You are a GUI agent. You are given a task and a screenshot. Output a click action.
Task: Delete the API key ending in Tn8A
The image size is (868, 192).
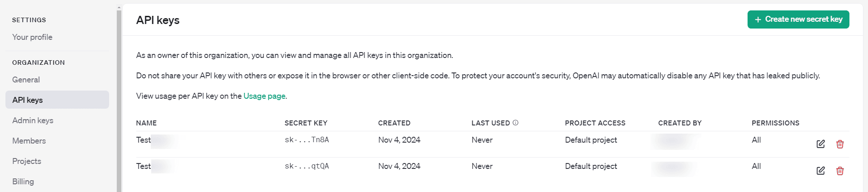point(840,144)
